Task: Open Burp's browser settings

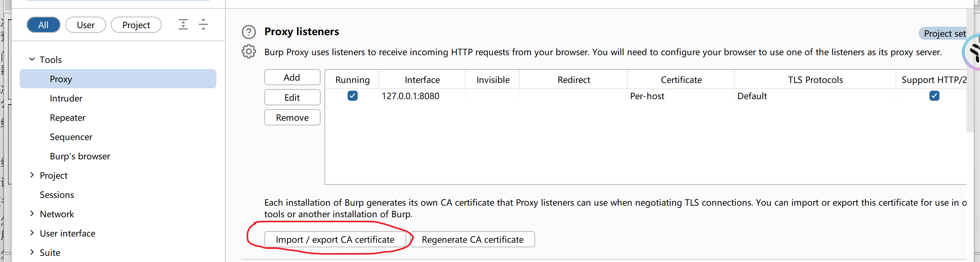Action: (80, 156)
